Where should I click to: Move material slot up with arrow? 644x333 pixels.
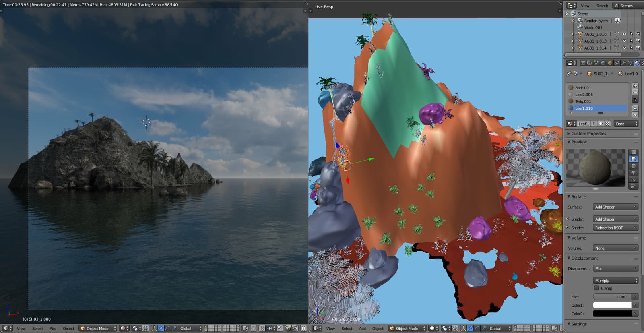pyautogui.click(x=635, y=108)
